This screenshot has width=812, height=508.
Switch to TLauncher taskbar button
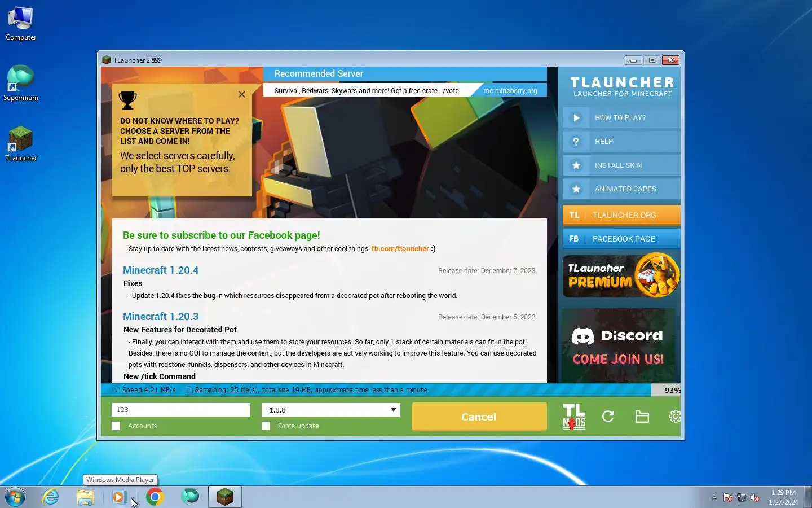coord(225,497)
